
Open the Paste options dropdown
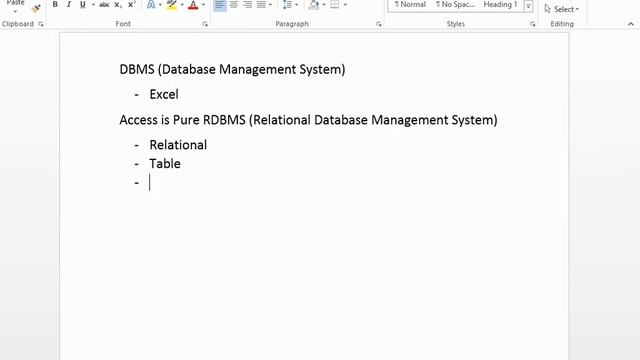[x=16, y=11]
